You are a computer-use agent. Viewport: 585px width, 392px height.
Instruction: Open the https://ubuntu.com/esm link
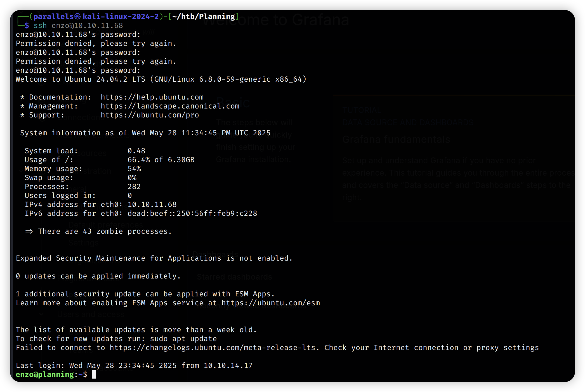pos(270,303)
